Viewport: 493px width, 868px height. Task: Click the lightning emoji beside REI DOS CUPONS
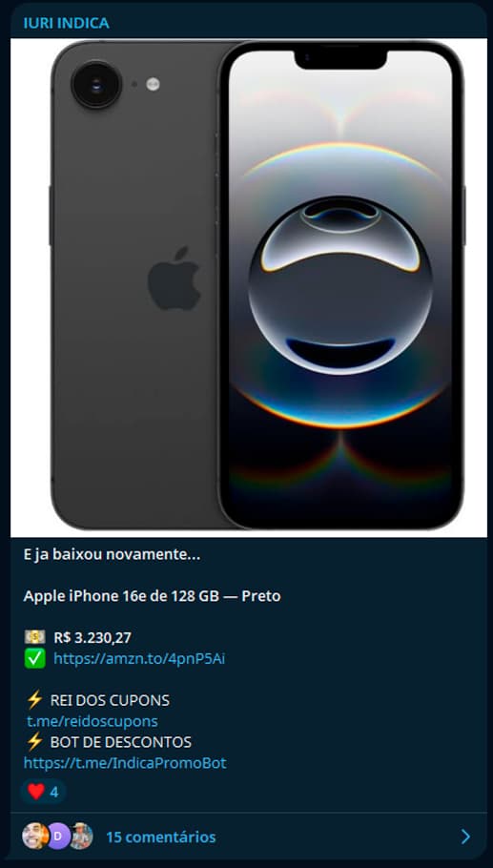34,700
